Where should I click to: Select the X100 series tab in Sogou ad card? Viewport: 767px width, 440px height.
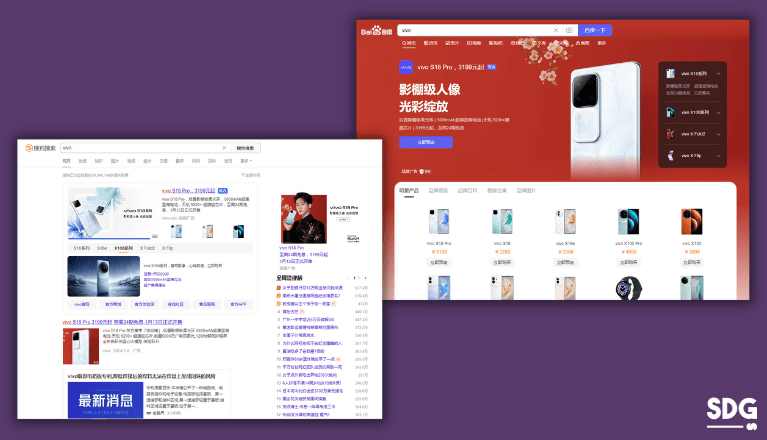(x=124, y=248)
